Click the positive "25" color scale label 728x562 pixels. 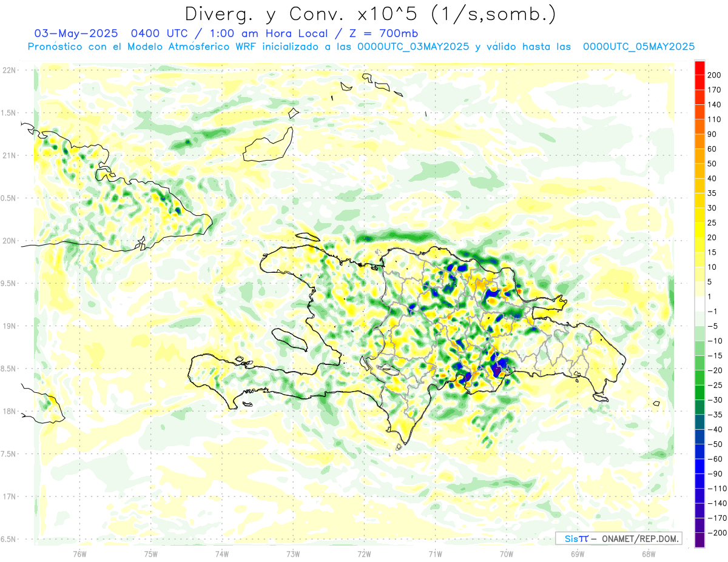pyautogui.click(x=712, y=222)
